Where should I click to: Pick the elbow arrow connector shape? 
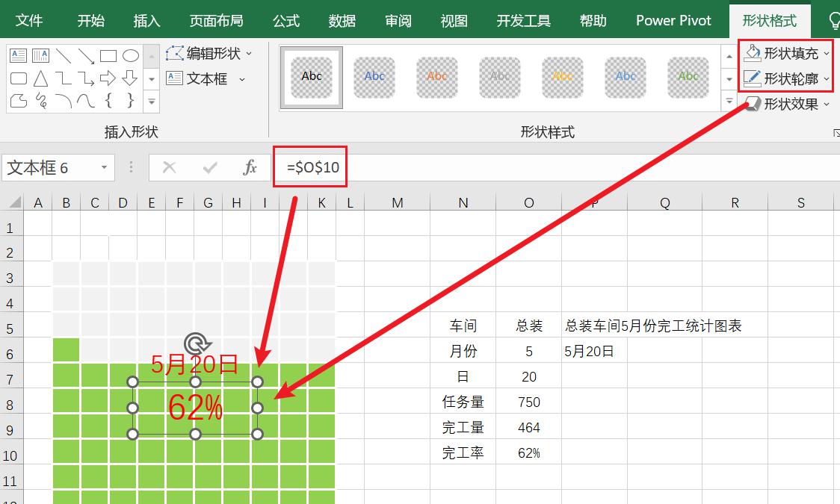click(x=86, y=78)
